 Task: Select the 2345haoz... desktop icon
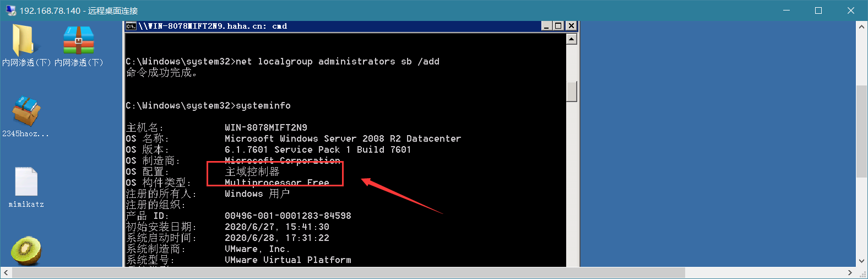pyautogui.click(x=26, y=111)
